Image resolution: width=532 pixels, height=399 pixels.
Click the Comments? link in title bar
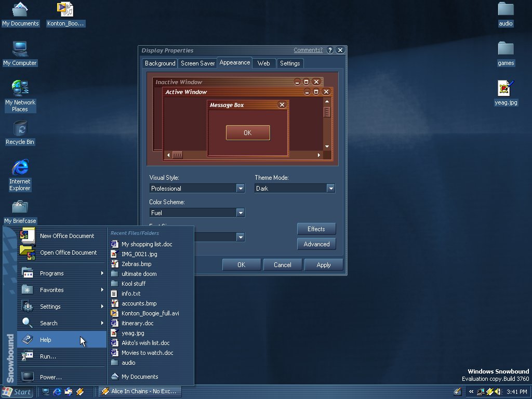[x=308, y=50]
